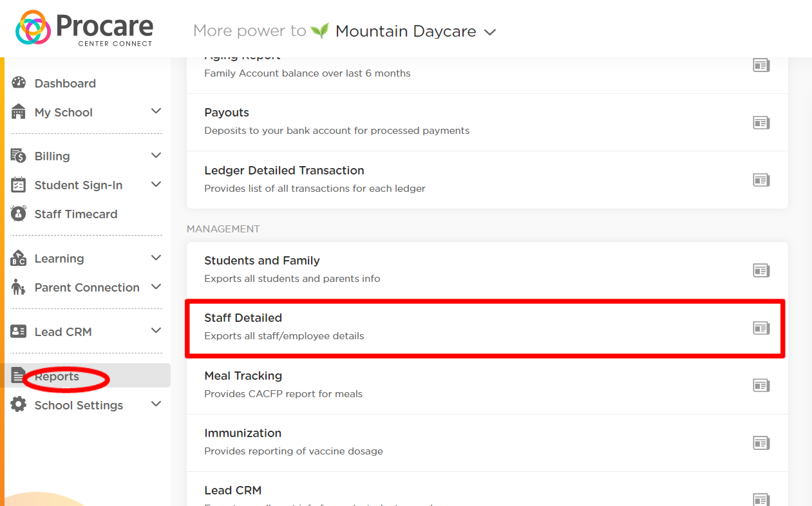812x506 pixels.
Task: Open the Mountain Daycare school dropdown
Action: [x=416, y=31]
